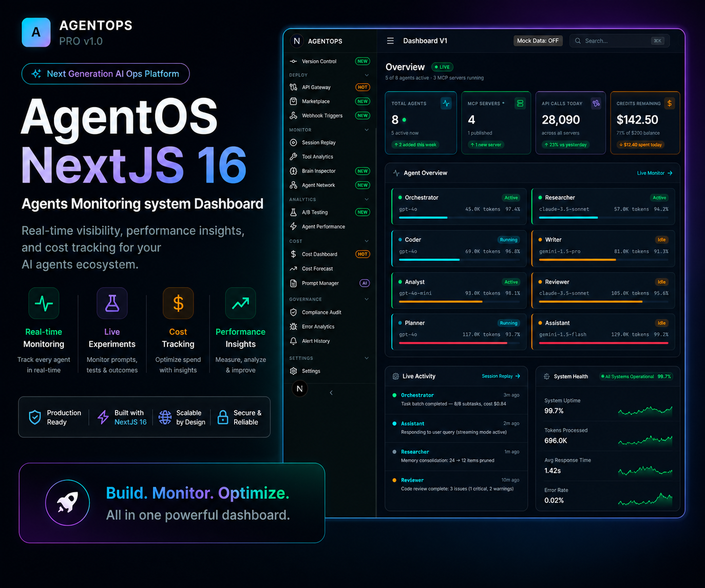This screenshot has height=588, width=705.
Task: Click the Session Replay link in Live Activity
Action: (x=501, y=376)
